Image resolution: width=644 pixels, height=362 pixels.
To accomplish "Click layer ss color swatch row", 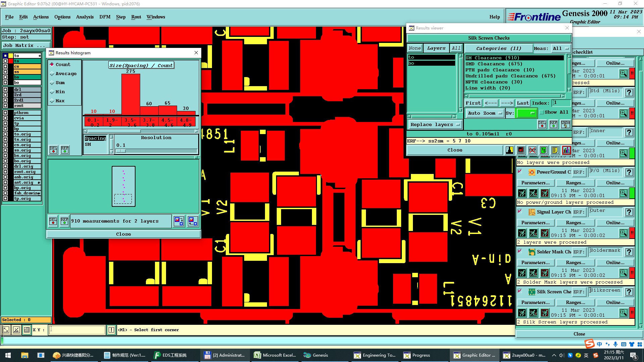I will [x=27, y=72].
